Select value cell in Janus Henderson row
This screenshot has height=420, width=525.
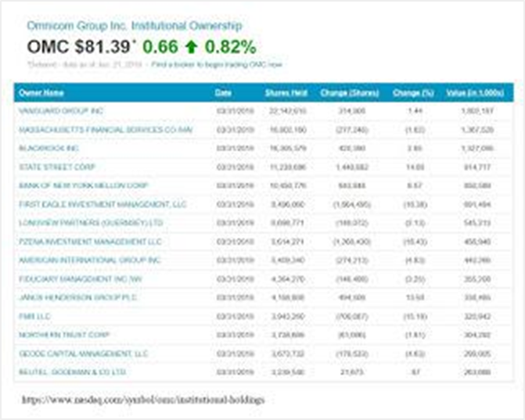477,297
